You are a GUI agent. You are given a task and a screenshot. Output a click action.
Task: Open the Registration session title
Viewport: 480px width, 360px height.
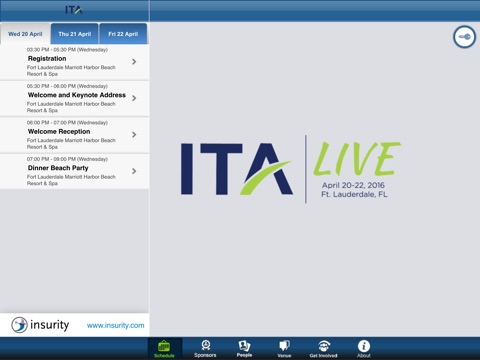47,58
